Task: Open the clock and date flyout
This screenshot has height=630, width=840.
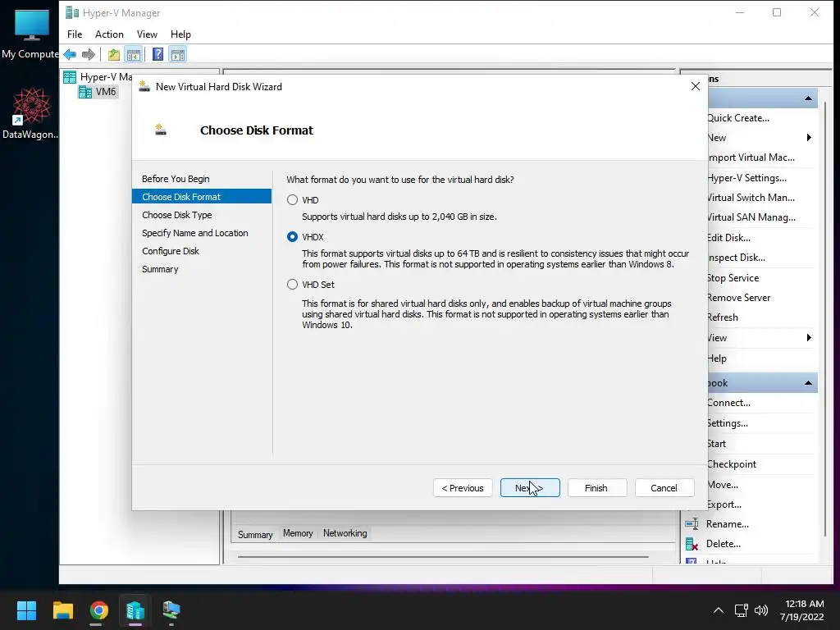Action: [802, 610]
